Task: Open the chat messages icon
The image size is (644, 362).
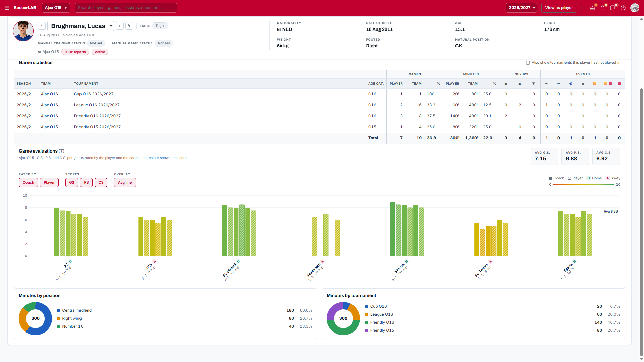Action: coord(613,8)
